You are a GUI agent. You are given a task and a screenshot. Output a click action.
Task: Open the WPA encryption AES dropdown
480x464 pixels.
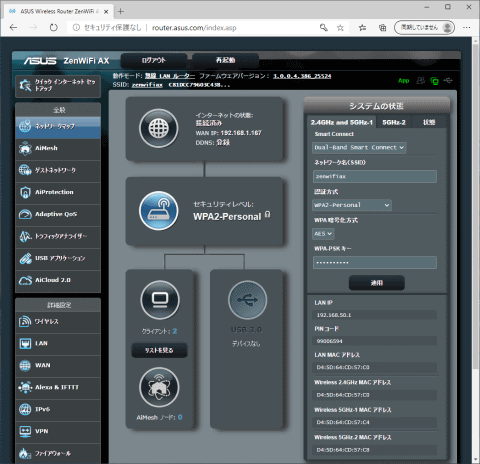point(323,234)
